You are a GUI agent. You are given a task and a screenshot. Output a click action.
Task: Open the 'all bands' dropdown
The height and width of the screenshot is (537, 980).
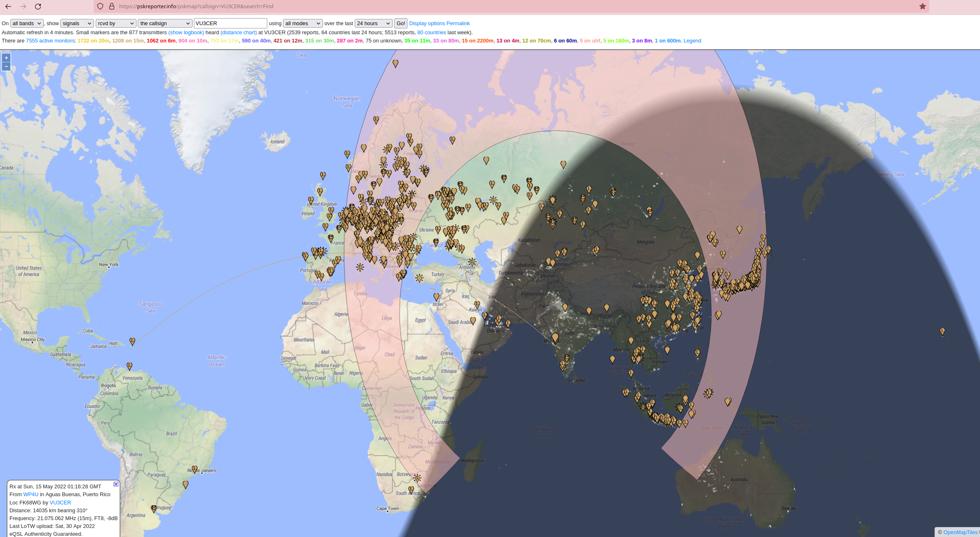pos(26,24)
